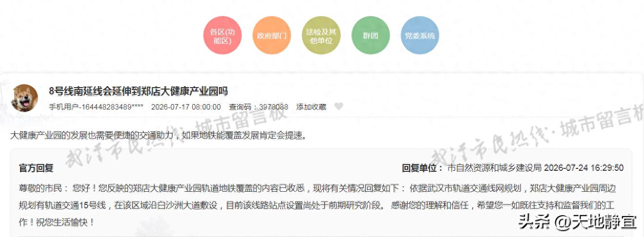The width and height of the screenshot is (644, 237).
Task: Select the red 各区(功能区) circle
Action: (x=222, y=36)
